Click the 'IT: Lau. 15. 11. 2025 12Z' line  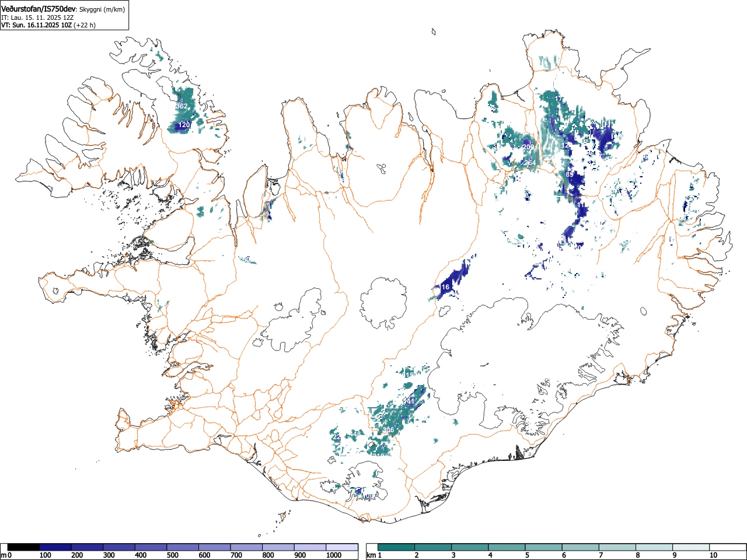pyautogui.click(x=37, y=17)
